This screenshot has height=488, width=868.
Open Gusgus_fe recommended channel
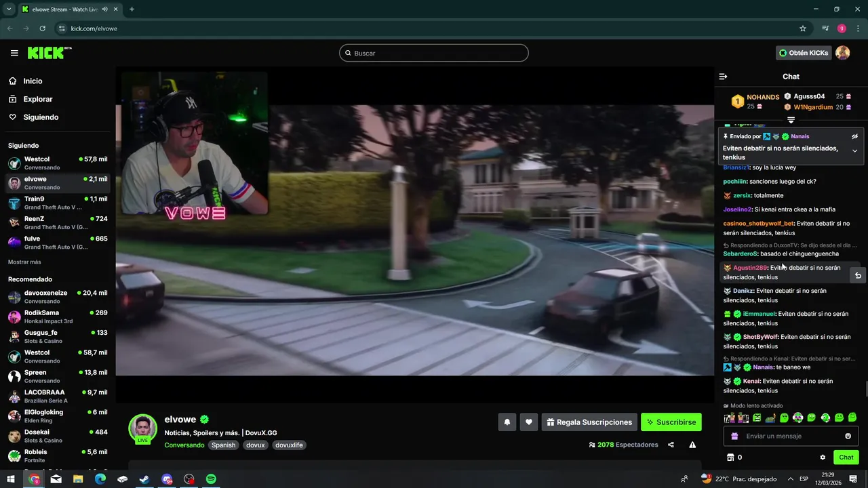coord(57,337)
